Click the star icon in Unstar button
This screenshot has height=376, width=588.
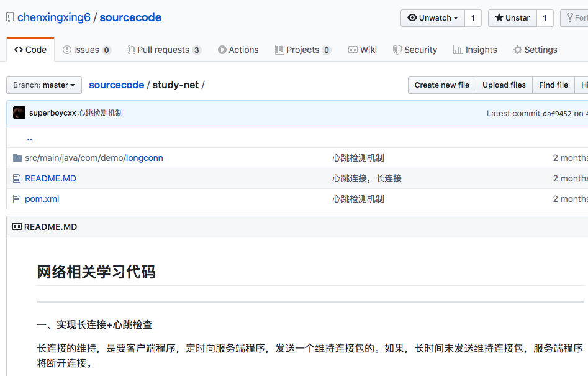(x=499, y=17)
